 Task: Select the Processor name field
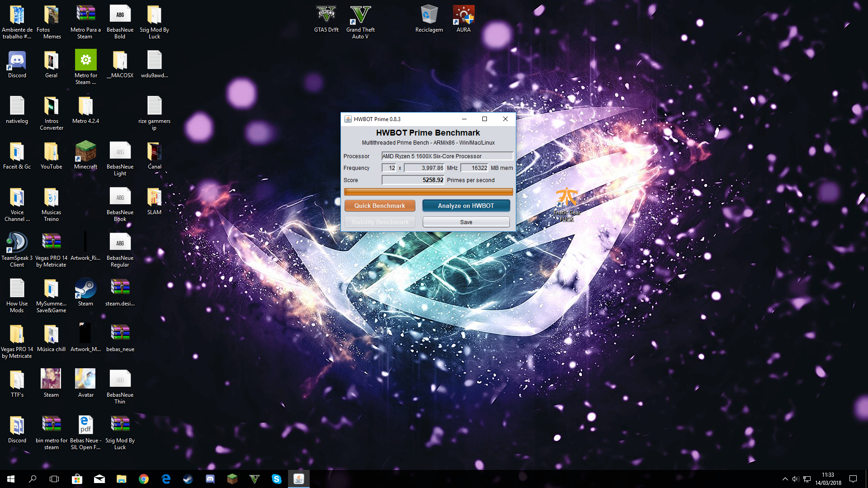448,156
